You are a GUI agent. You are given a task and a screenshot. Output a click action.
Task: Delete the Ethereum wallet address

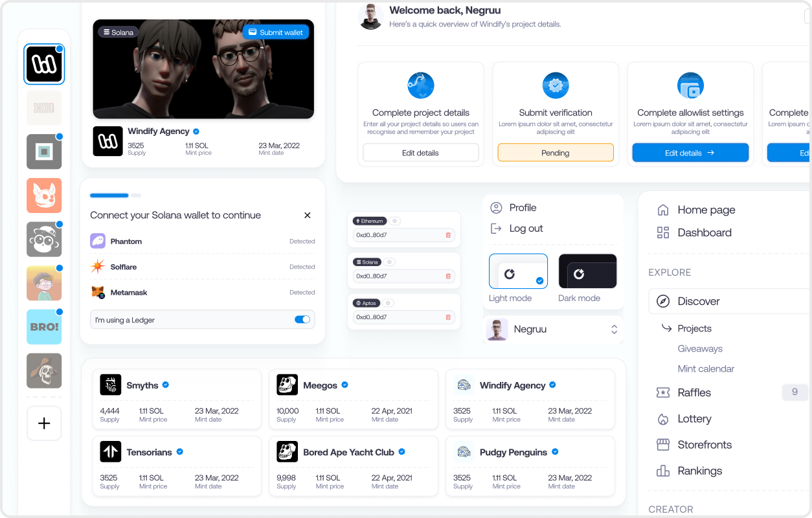tap(448, 235)
